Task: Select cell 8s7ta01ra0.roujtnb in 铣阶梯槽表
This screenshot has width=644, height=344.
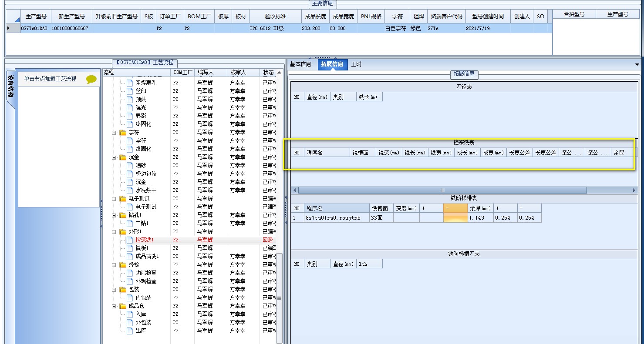Action: tap(337, 218)
